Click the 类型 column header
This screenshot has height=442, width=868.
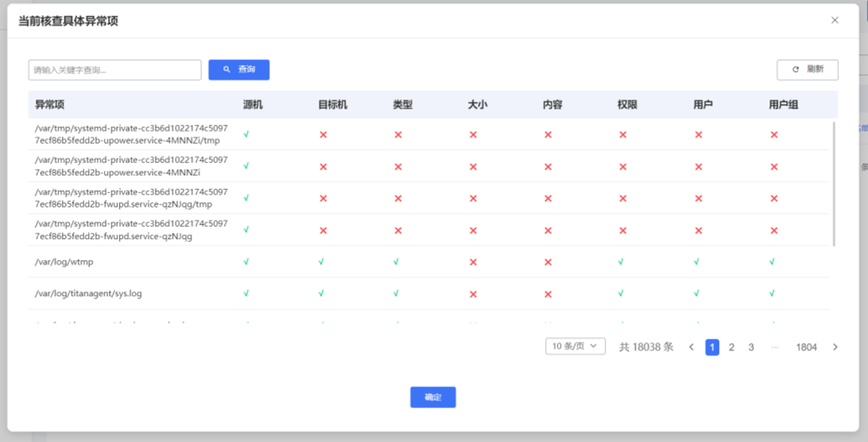pyautogui.click(x=403, y=105)
